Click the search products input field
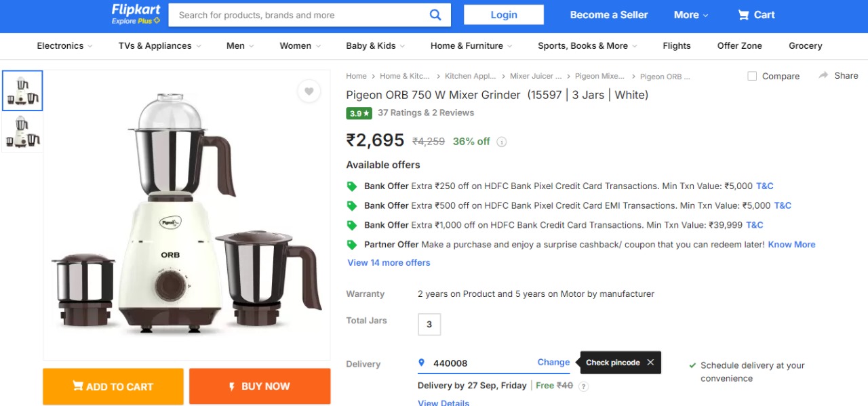Viewport: 868px width, 406px height. [298, 15]
